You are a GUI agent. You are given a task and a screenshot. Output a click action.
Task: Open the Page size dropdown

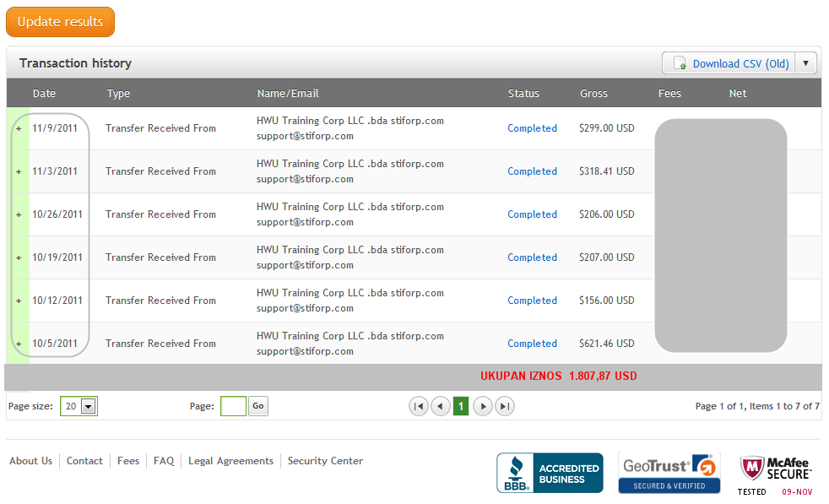[89, 407]
